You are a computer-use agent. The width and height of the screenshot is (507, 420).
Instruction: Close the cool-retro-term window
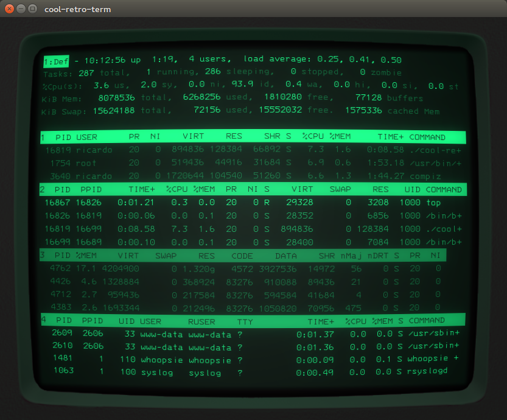(x=10, y=9)
